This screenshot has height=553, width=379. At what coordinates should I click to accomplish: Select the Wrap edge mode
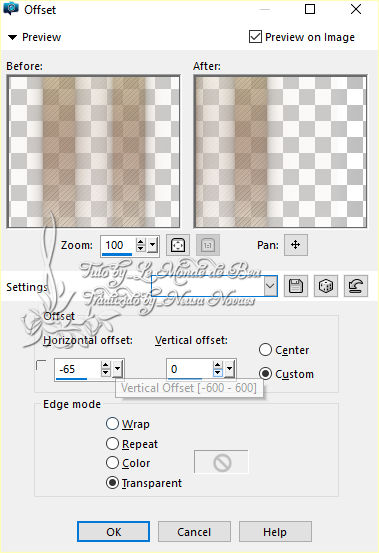coord(112,424)
